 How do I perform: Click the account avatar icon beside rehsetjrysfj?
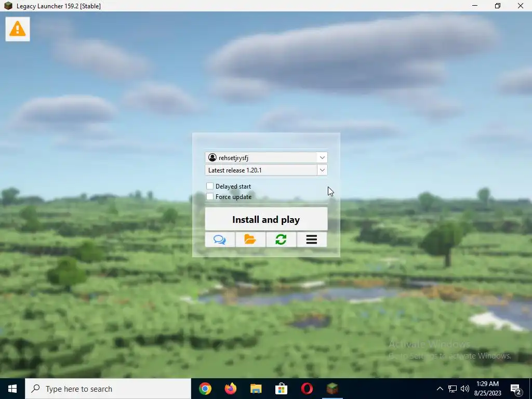pos(212,157)
